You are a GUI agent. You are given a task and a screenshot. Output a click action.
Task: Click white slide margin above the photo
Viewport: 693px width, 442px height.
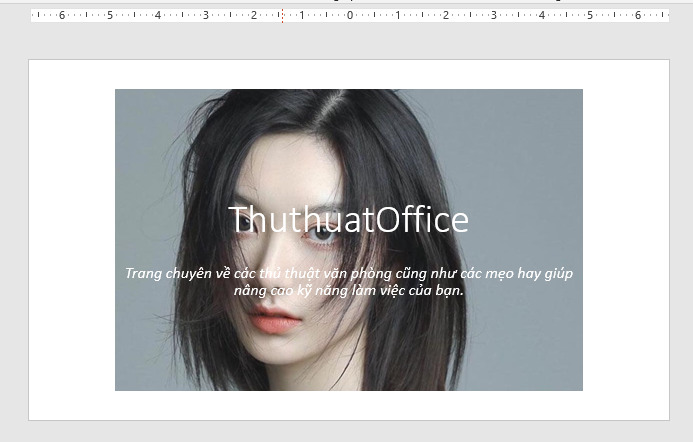tap(348, 74)
